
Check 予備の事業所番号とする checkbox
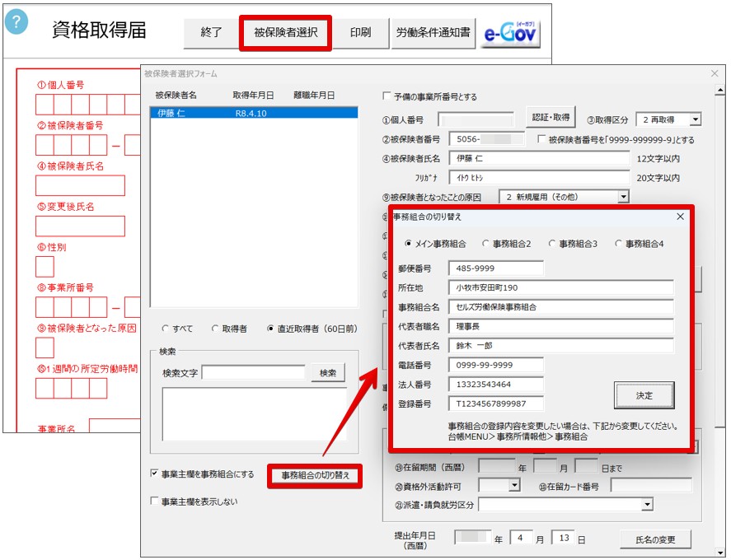point(387,97)
